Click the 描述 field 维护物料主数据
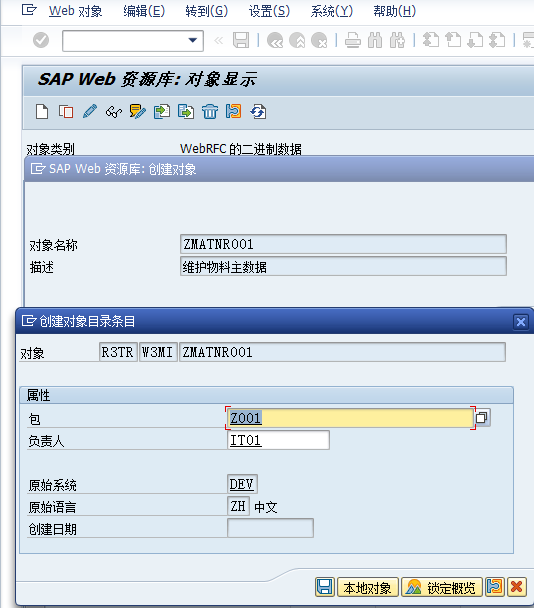 click(x=343, y=266)
